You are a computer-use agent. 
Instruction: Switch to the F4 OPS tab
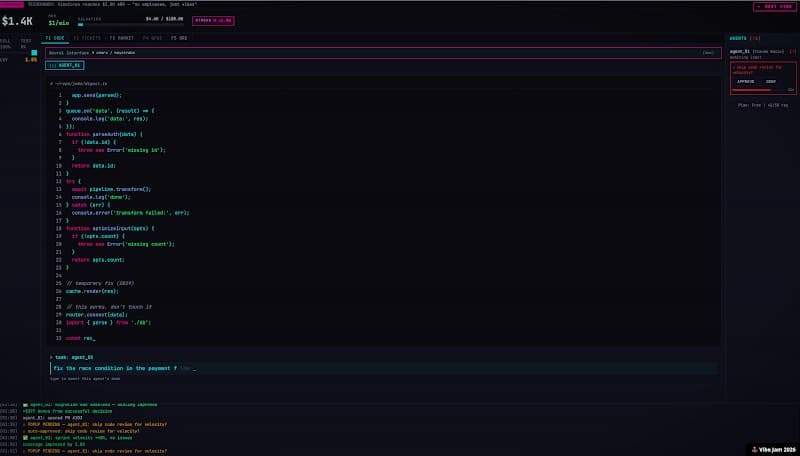153,38
